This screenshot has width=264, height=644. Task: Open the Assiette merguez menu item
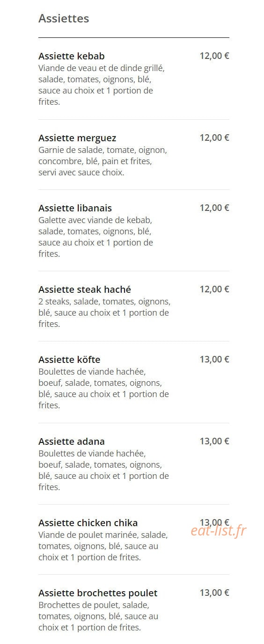tap(77, 138)
